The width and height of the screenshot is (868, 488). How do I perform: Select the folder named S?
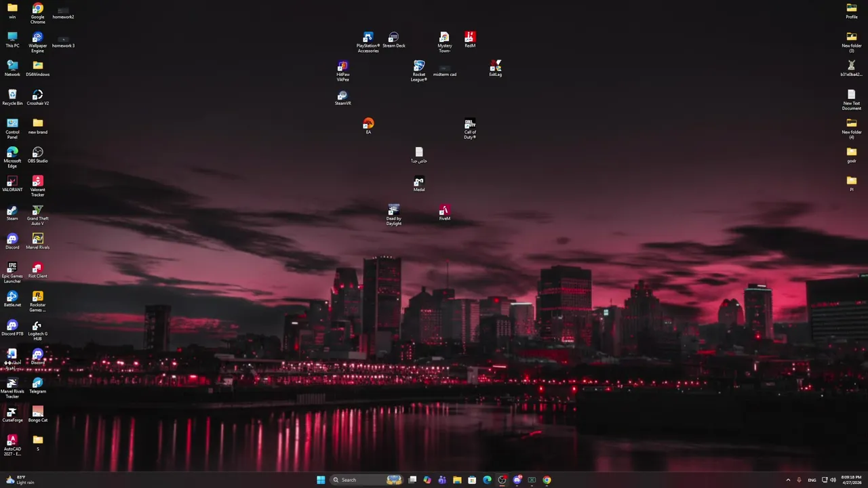(38, 443)
